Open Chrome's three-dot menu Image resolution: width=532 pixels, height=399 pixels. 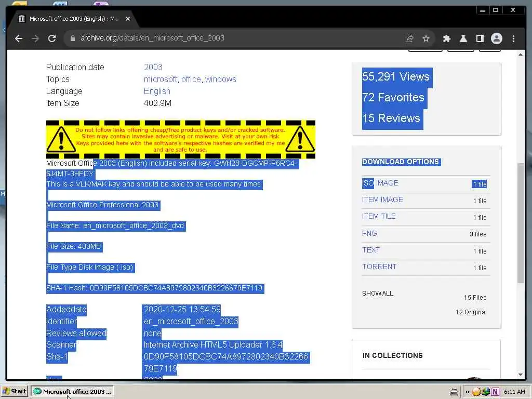pos(513,38)
